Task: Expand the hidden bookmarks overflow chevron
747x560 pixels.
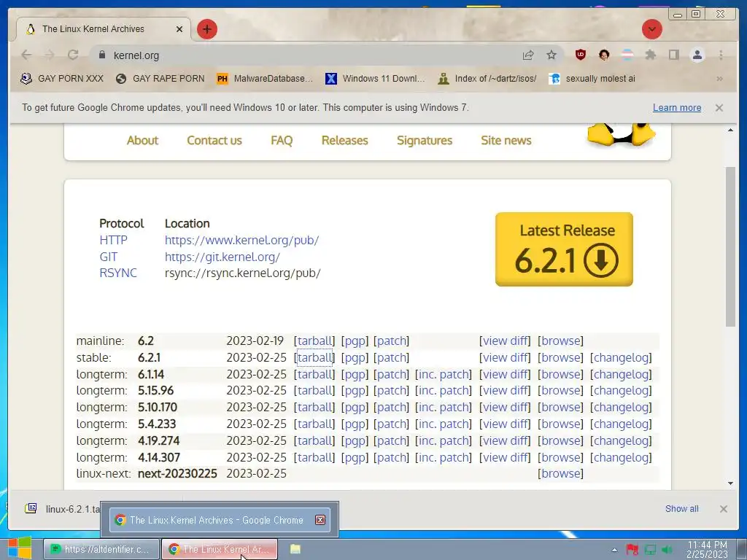Action: [x=719, y=79]
